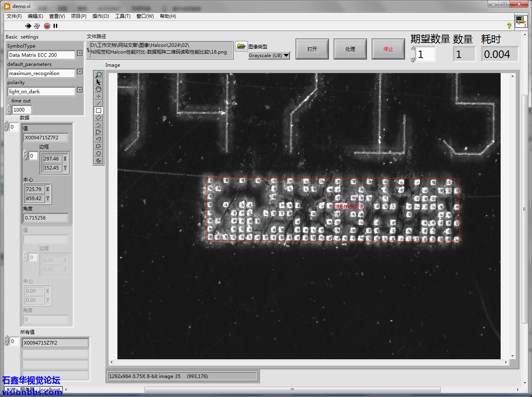This screenshot has height=397, width=532.
Task: Click 中心 Y value 459.42
Action: 34,198
